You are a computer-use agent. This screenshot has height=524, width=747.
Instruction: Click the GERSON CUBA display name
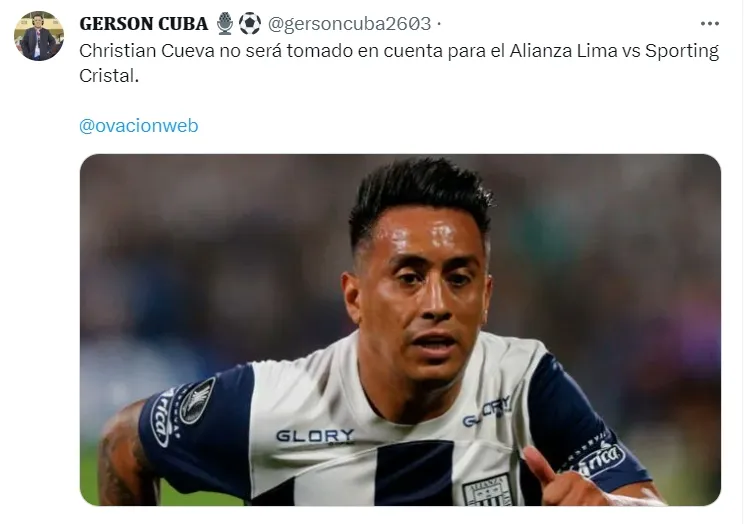click(x=143, y=24)
